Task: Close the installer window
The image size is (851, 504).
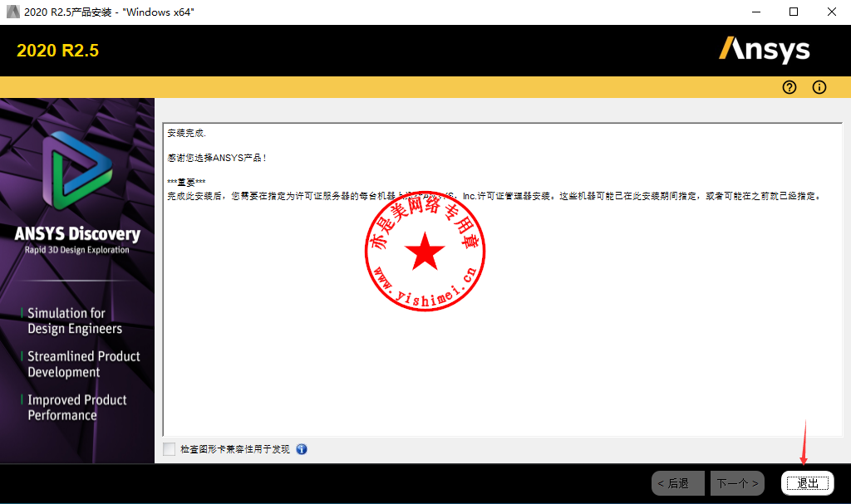Action: [831, 12]
